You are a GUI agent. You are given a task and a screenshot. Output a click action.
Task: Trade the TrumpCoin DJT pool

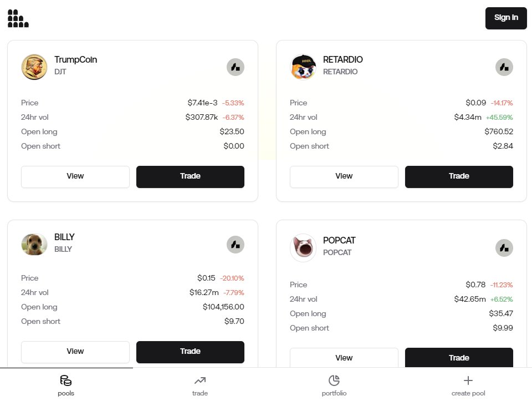tap(190, 176)
